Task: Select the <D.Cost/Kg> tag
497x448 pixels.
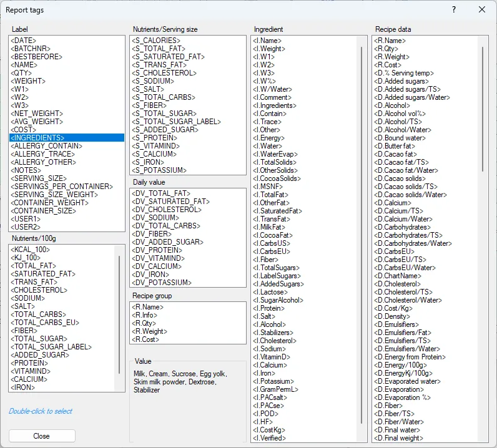Action: pos(393,308)
